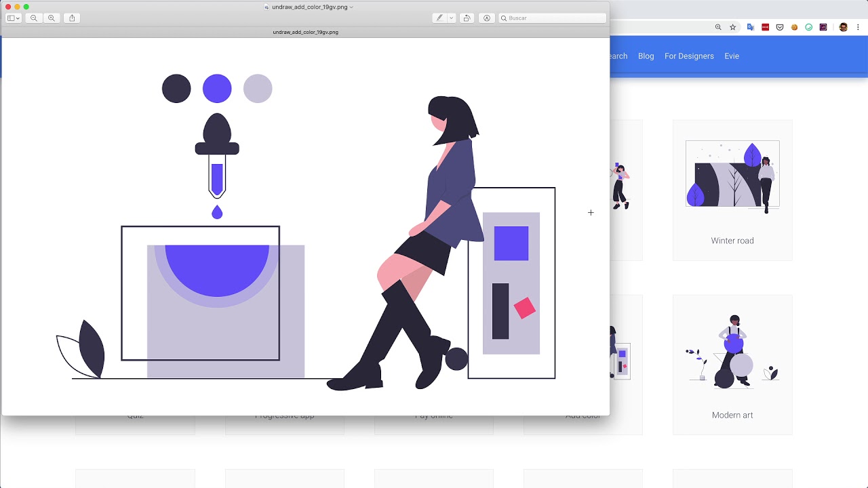Click the Google Translate extension icon

pyautogui.click(x=751, y=27)
